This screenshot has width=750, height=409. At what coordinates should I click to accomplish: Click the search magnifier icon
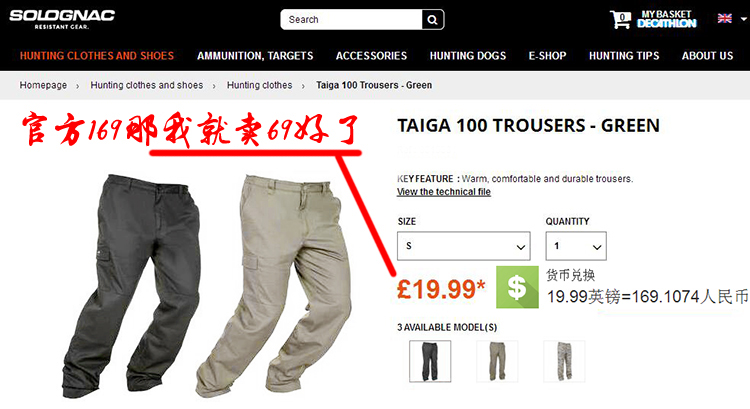[x=432, y=20]
